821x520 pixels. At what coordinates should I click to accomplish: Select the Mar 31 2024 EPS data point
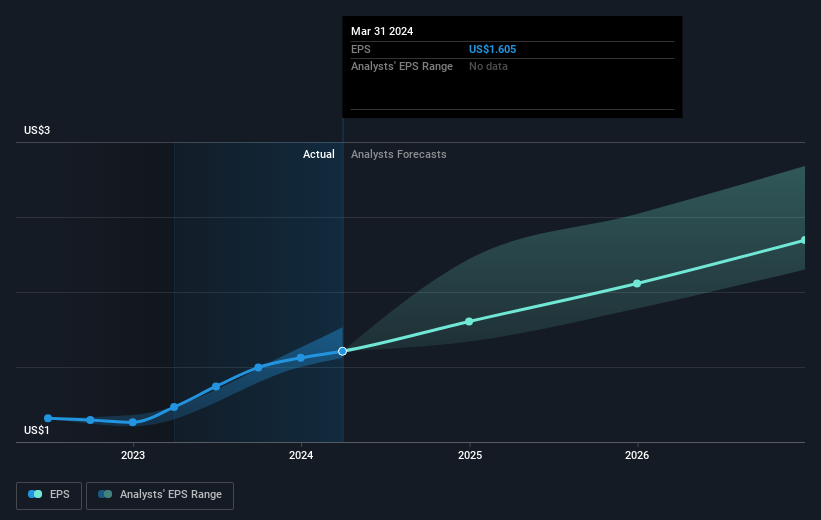click(342, 351)
